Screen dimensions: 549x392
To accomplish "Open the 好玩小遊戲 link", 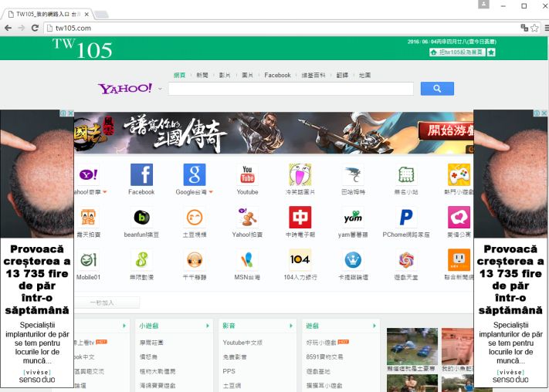I will click(x=321, y=343).
